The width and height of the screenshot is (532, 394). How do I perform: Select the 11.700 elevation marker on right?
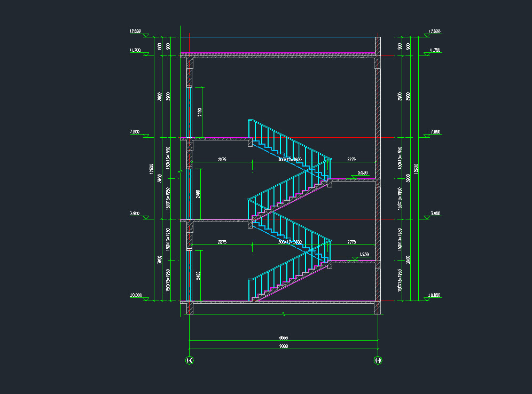pyautogui.click(x=435, y=51)
